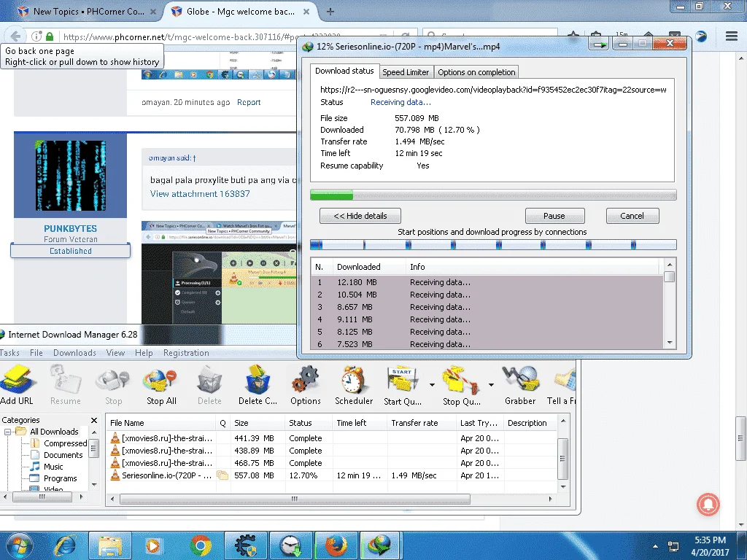747x560 pixels.
Task: Open the Grabber toolbar icon
Action: (520, 385)
